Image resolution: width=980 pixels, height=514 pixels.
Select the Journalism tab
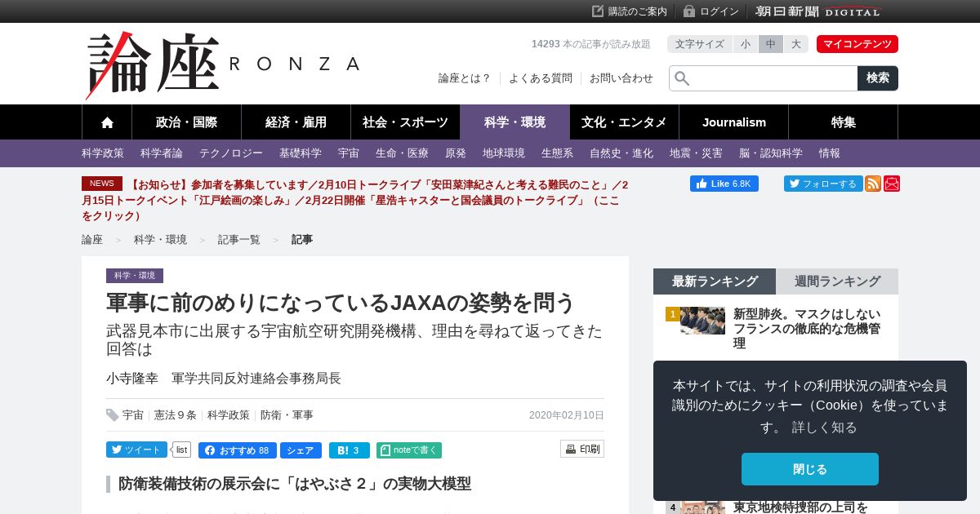click(733, 122)
